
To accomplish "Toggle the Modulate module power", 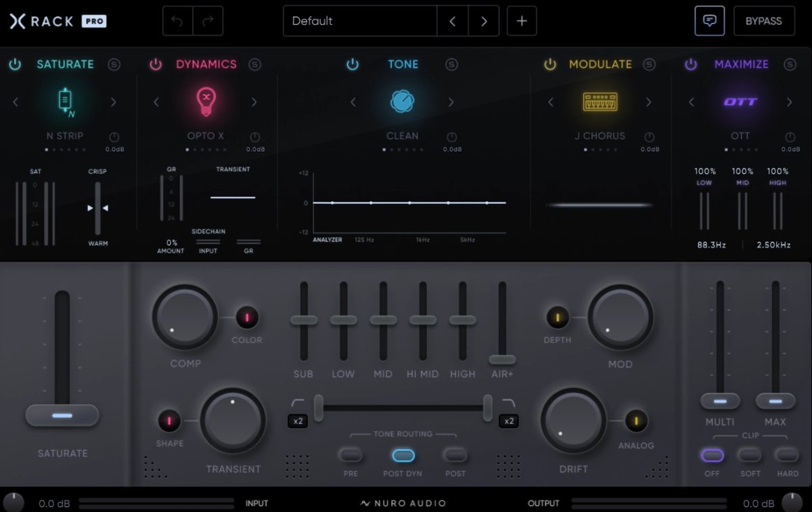I will [550, 64].
